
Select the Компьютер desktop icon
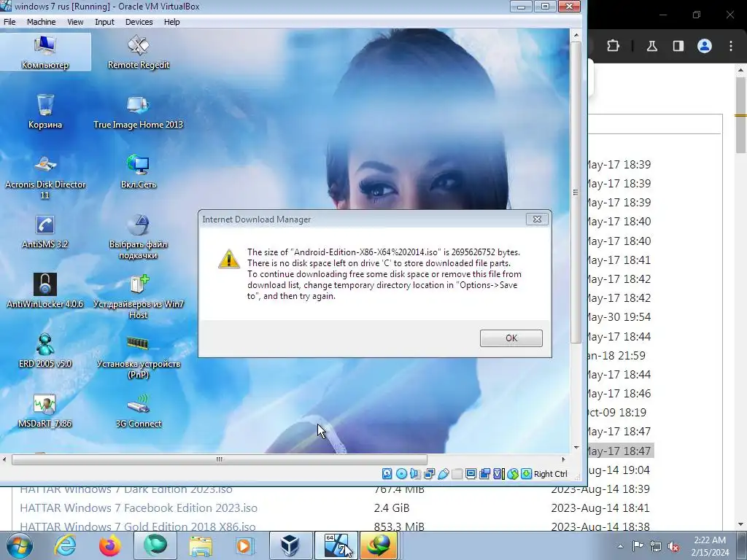45,52
